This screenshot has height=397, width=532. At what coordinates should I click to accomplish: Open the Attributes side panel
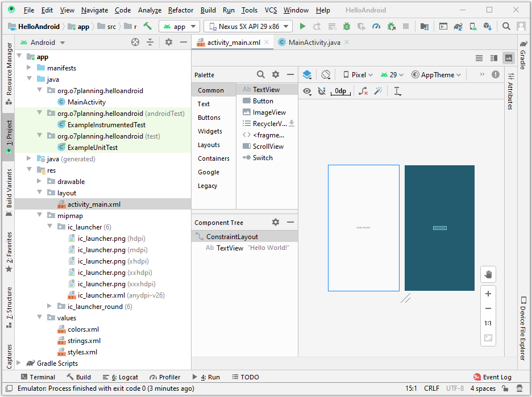point(510,91)
